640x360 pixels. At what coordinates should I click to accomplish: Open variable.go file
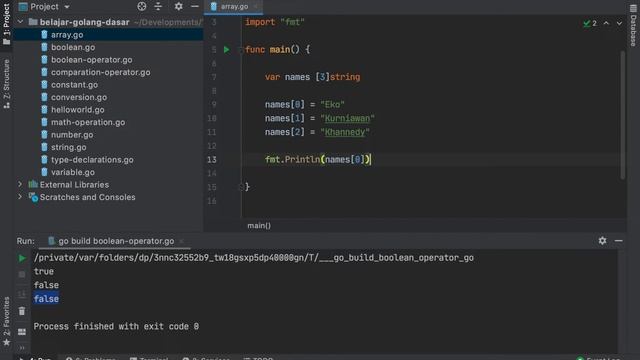coord(73,172)
